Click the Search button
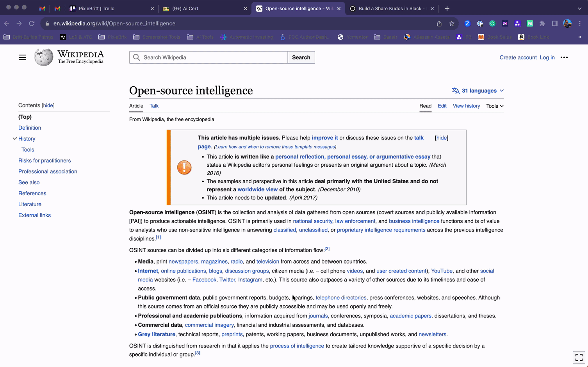The height and width of the screenshot is (367, 588). click(x=301, y=57)
